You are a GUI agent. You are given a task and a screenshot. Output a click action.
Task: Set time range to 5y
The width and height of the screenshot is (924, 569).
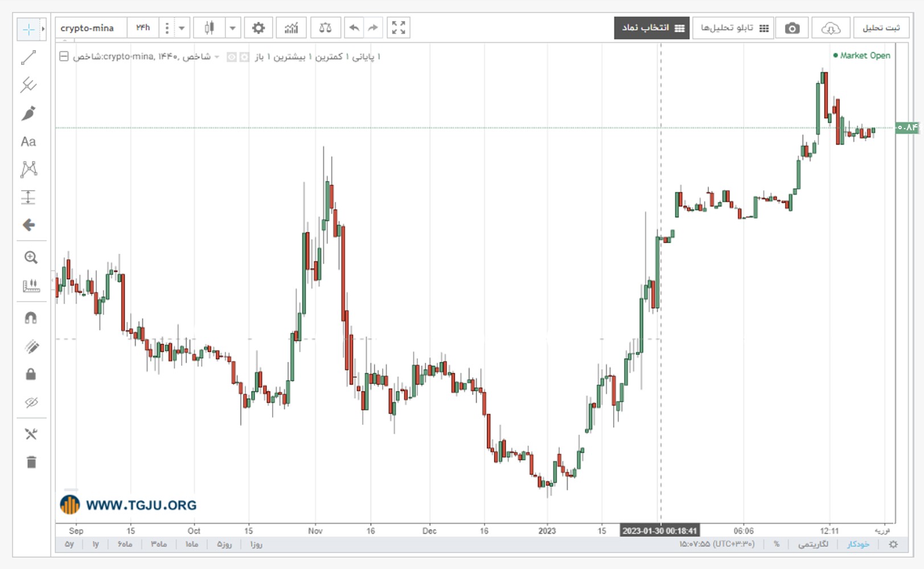pos(69,544)
